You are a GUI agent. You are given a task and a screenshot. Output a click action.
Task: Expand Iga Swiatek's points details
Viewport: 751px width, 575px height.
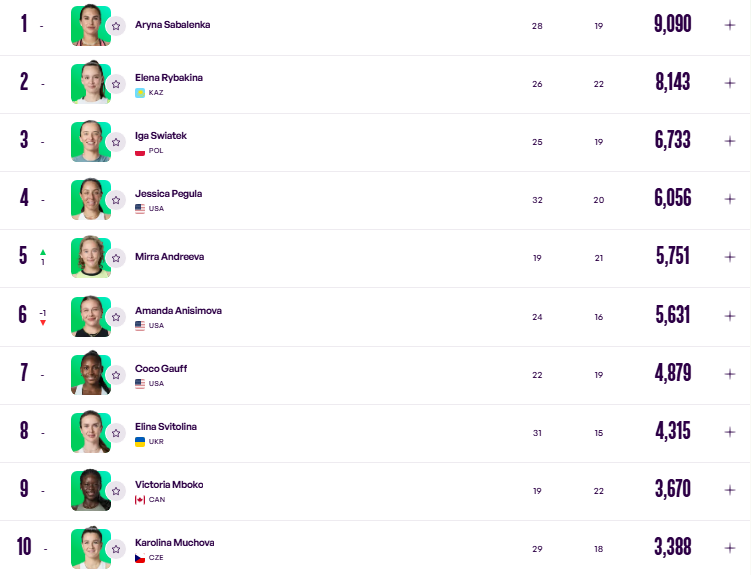pyautogui.click(x=729, y=141)
